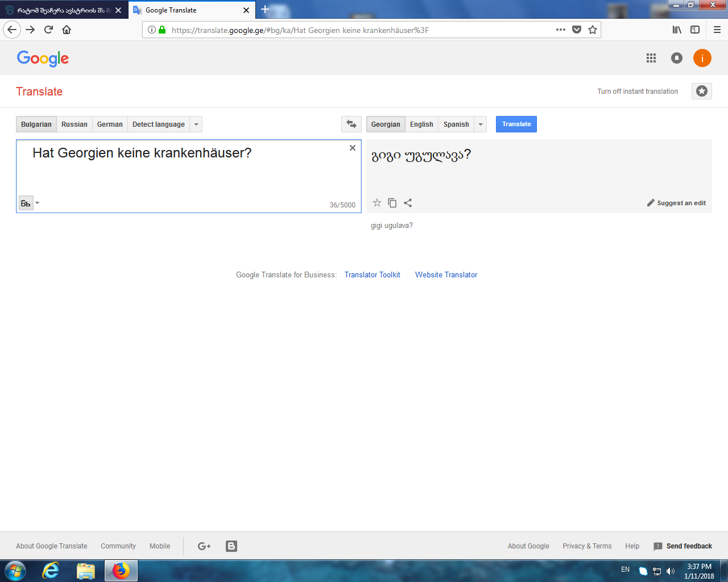Viewport: 728px width, 582px height.
Task: Visit the Google+ page in footer
Action: click(x=204, y=546)
